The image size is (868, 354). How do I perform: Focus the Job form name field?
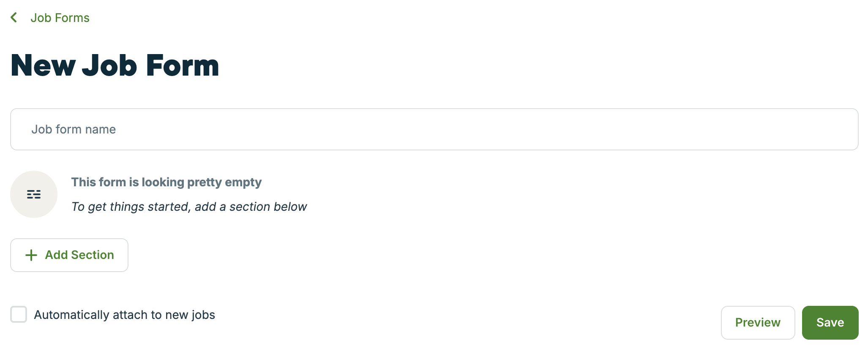pos(434,129)
